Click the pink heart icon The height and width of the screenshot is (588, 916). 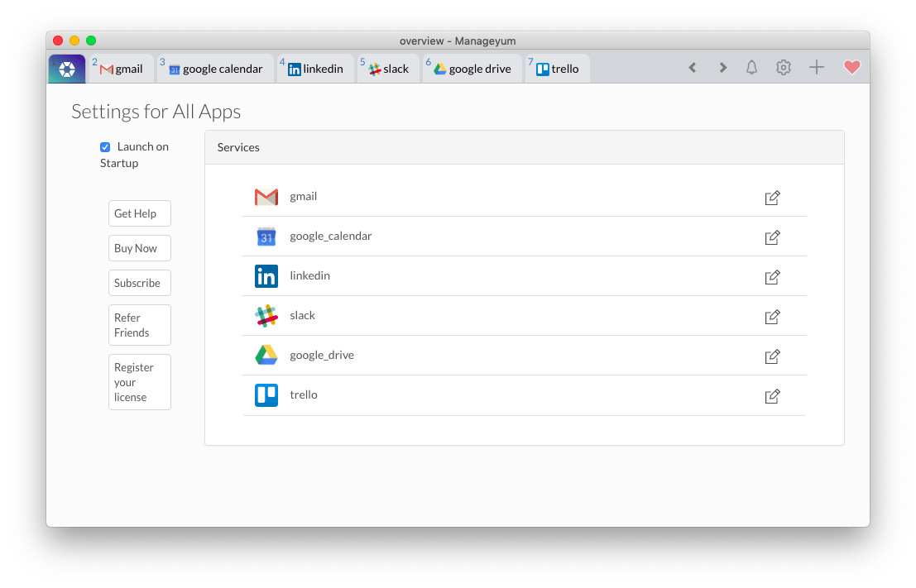click(x=851, y=67)
